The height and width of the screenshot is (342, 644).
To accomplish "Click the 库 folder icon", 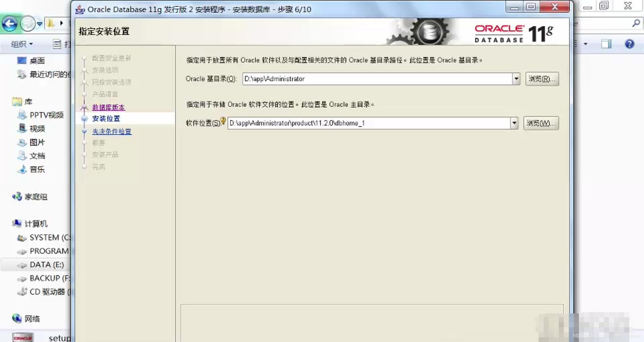I will coord(17,101).
